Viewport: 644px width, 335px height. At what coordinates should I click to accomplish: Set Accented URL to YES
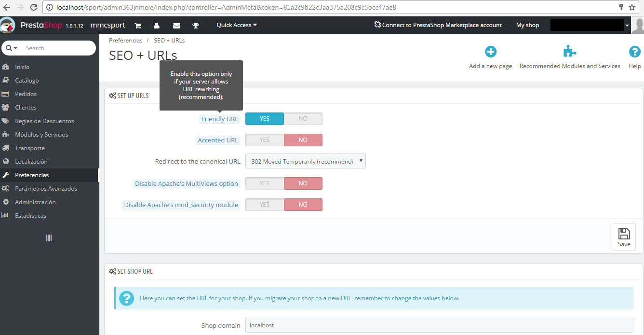click(265, 140)
